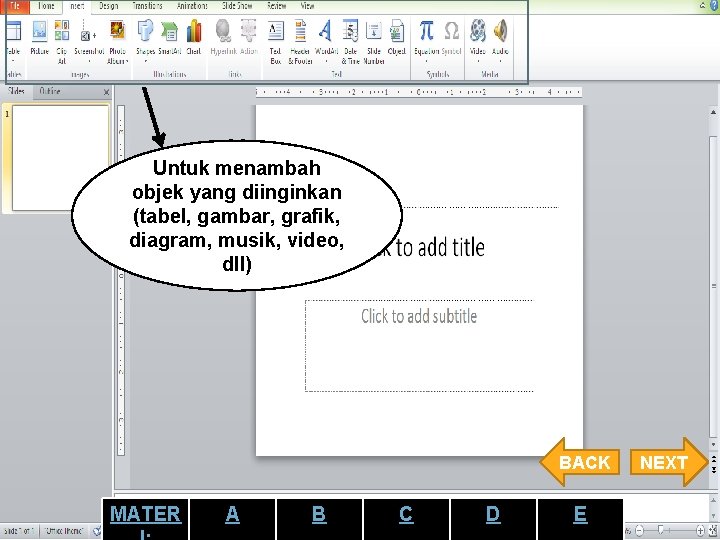Click the Office Theme status text

pos(64,531)
